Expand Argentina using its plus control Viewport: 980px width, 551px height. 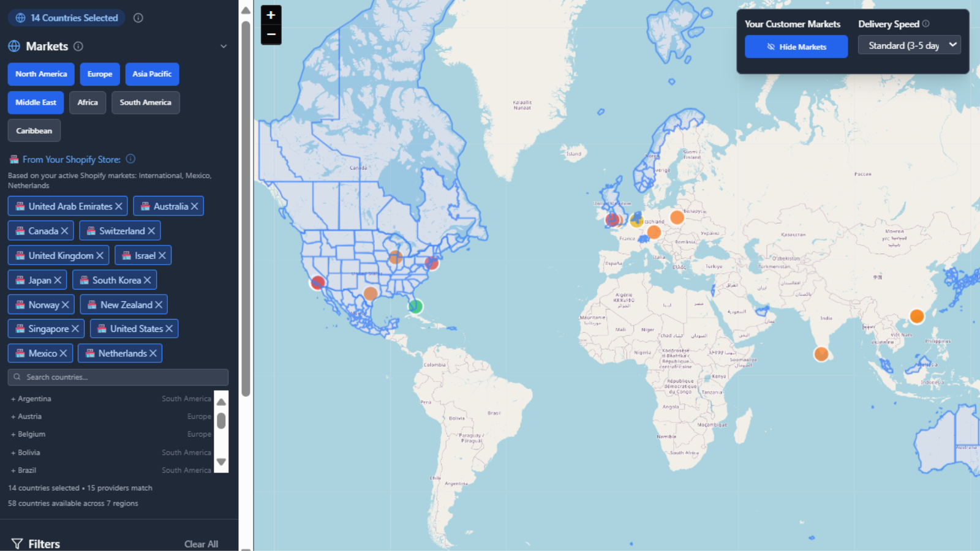point(12,399)
